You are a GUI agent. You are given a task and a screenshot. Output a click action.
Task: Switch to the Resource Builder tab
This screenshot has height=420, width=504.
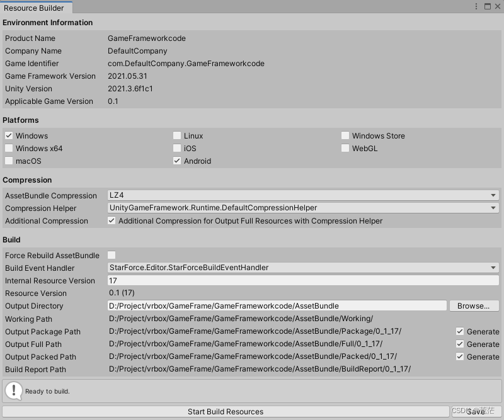35,8
